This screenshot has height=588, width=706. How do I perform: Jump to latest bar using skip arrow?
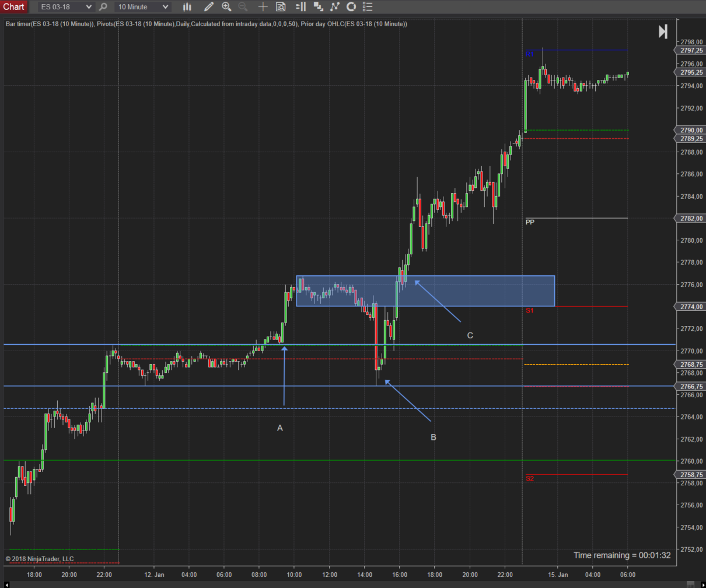[x=663, y=32]
